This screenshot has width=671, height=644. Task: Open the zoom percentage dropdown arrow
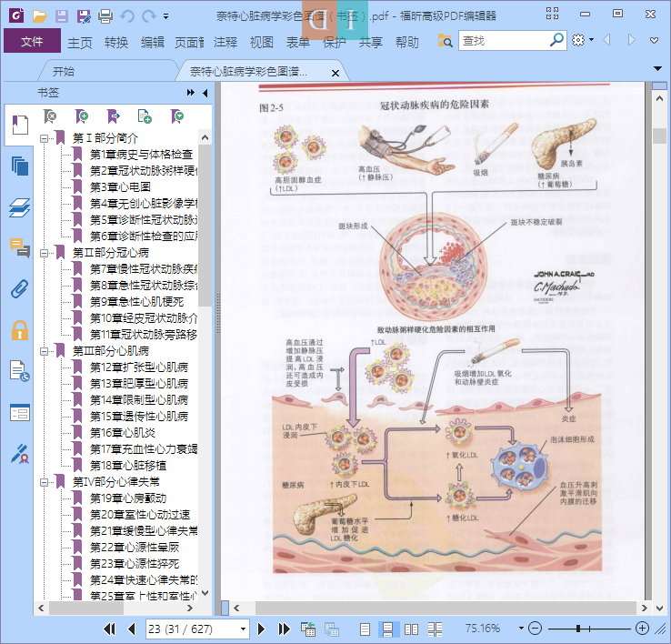(x=521, y=629)
